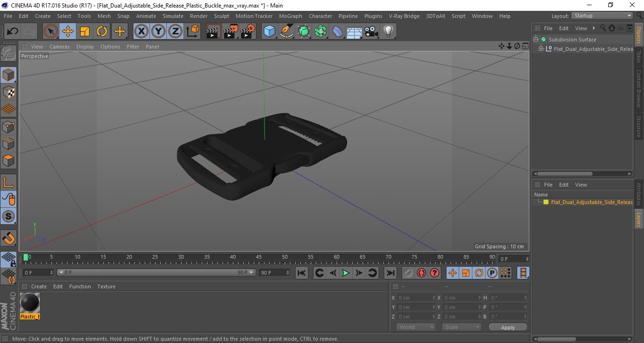Switch to Polygons mode
Viewport: 644px width, 343px height.
[x=8, y=160]
